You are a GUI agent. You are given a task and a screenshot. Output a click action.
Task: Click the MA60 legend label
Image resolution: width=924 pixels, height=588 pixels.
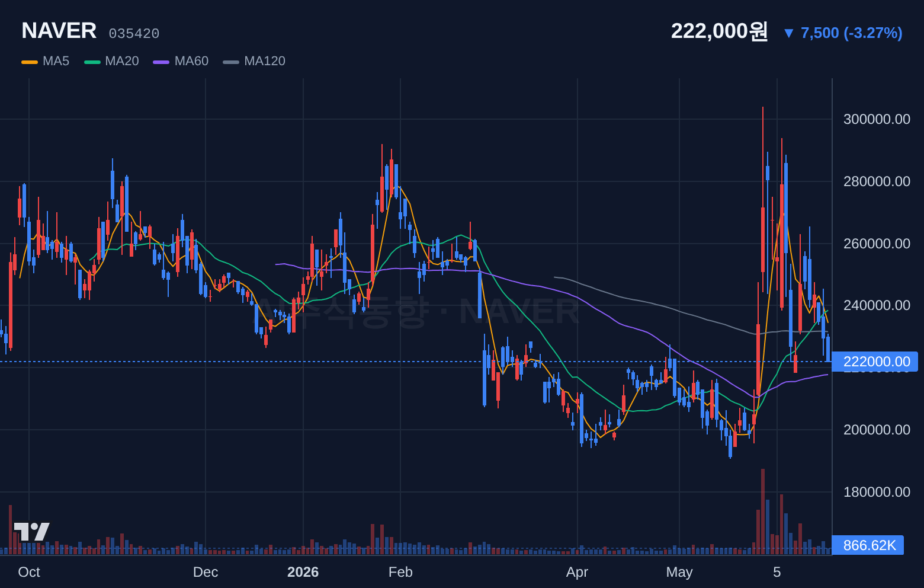(x=191, y=61)
